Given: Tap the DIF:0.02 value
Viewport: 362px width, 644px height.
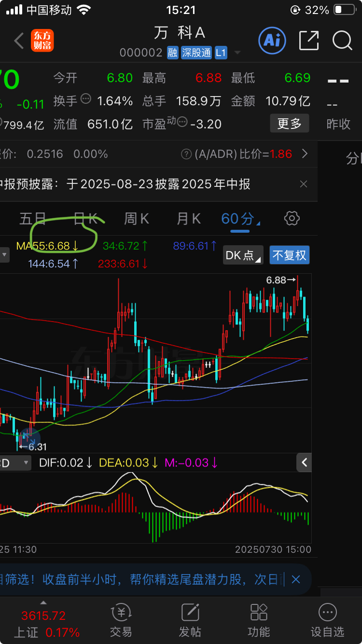Looking at the screenshot, I should click(x=66, y=462).
